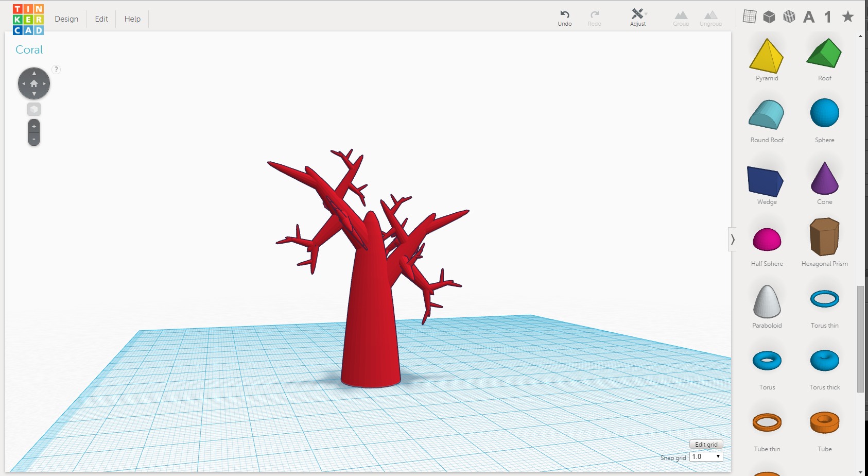Select the magenta Half Sphere shape
The width and height of the screenshot is (868, 476).
[767, 240]
